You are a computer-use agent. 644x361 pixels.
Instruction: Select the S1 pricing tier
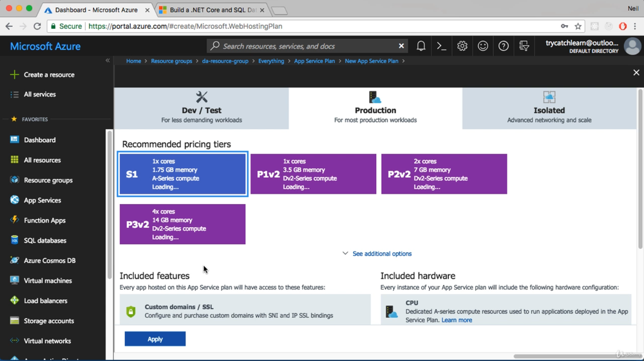coord(182,174)
